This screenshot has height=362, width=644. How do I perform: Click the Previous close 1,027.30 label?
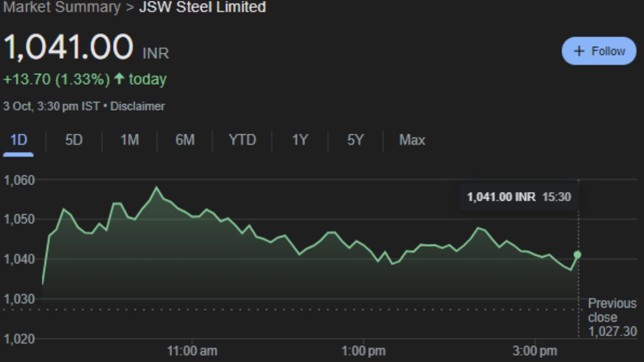[612, 317]
